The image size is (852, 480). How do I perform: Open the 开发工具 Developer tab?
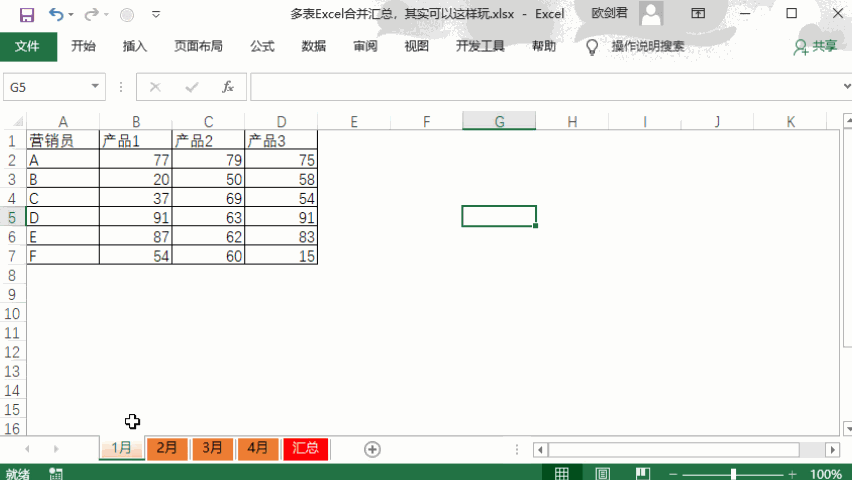(x=480, y=46)
